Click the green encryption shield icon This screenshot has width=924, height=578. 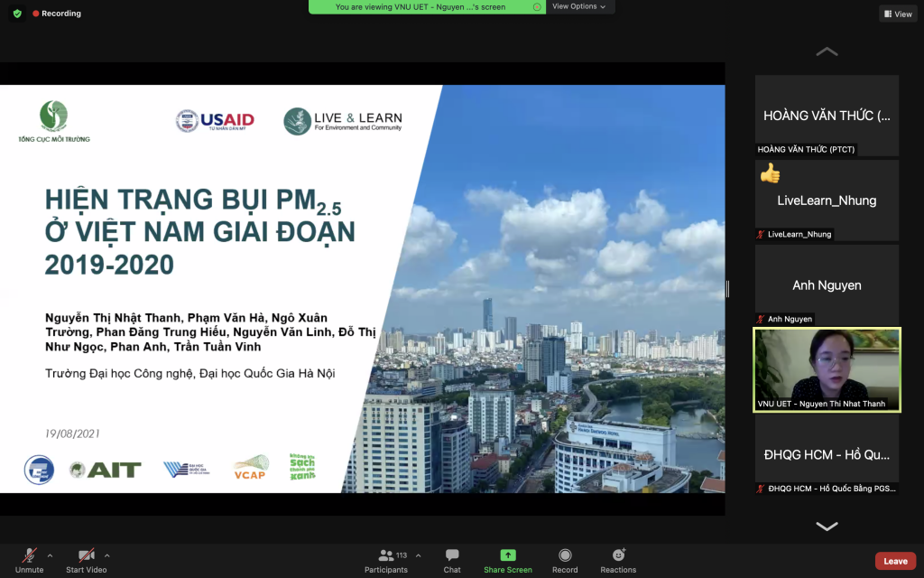pyautogui.click(x=17, y=14)
